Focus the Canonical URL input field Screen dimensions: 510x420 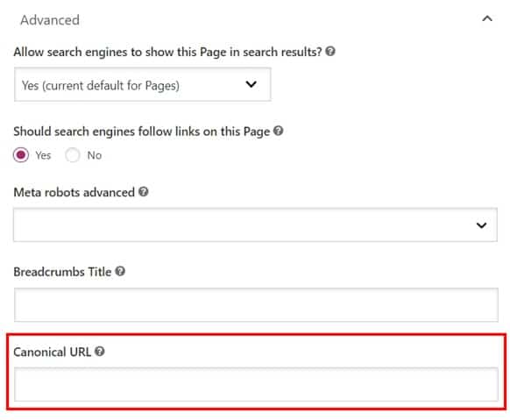(256, 385)
